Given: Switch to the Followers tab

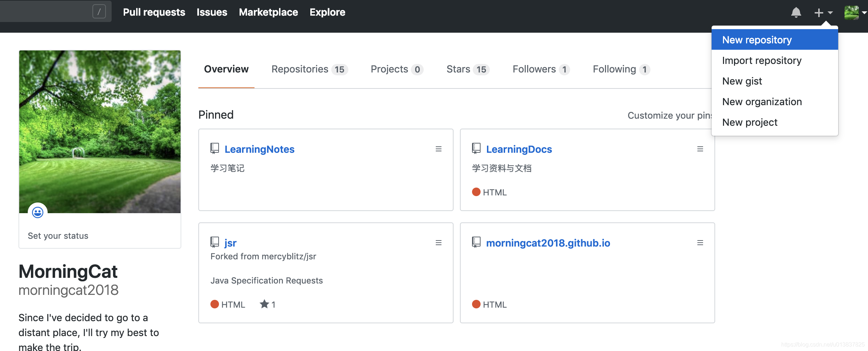Looking at the screenshot, I should [x=541, y=69].
